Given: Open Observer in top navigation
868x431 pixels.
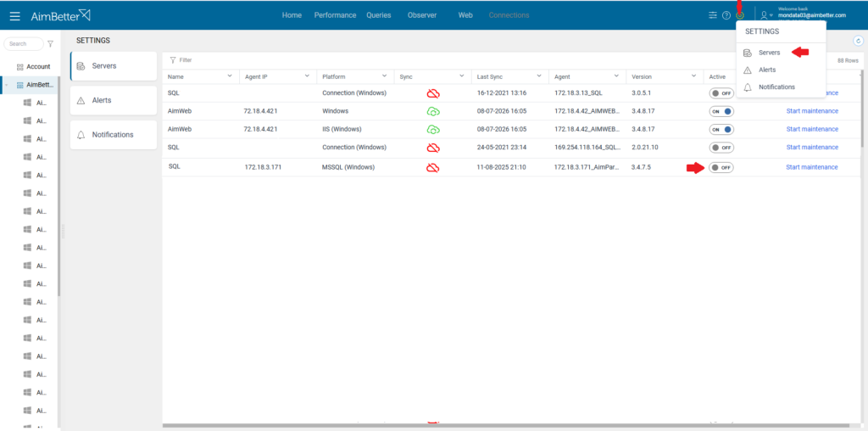Looking at the screenshot, I should click(422, 15).
